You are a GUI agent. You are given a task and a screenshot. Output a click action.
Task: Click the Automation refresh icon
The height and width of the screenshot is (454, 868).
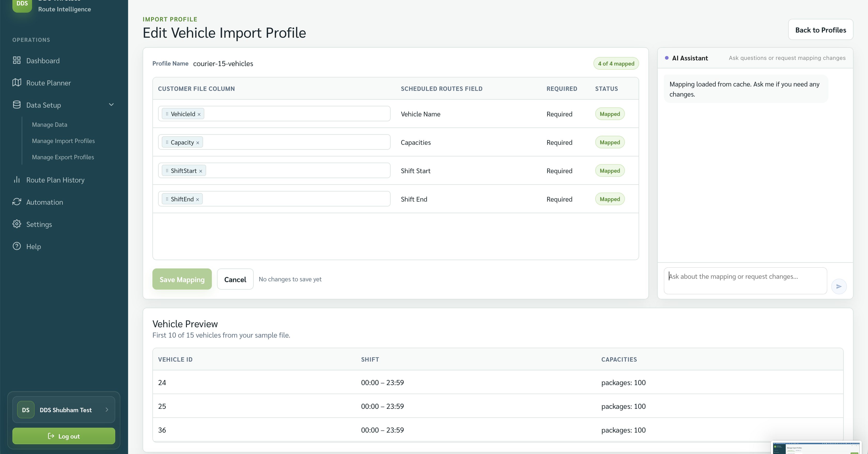pos(17,202)
